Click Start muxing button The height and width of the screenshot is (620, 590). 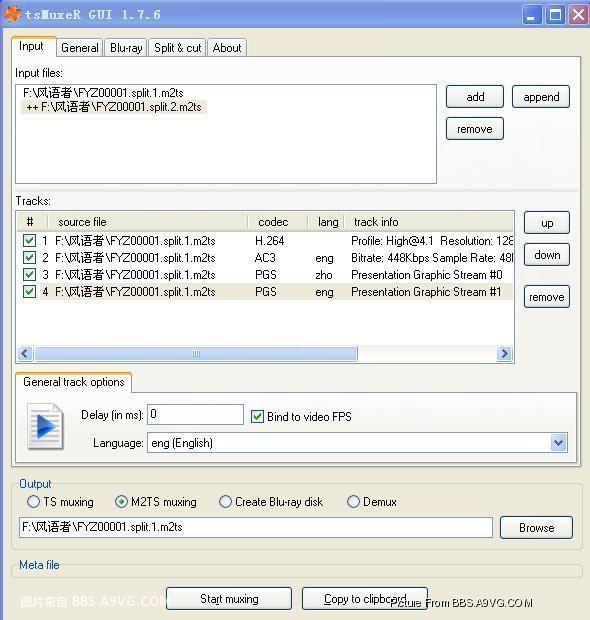coord(229,599)
